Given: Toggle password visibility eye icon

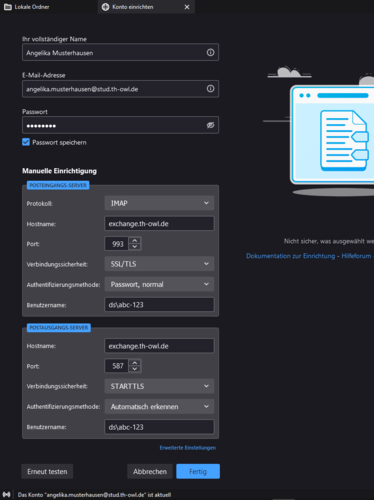Looking at the screenshot, I should (x=210, y=125).
